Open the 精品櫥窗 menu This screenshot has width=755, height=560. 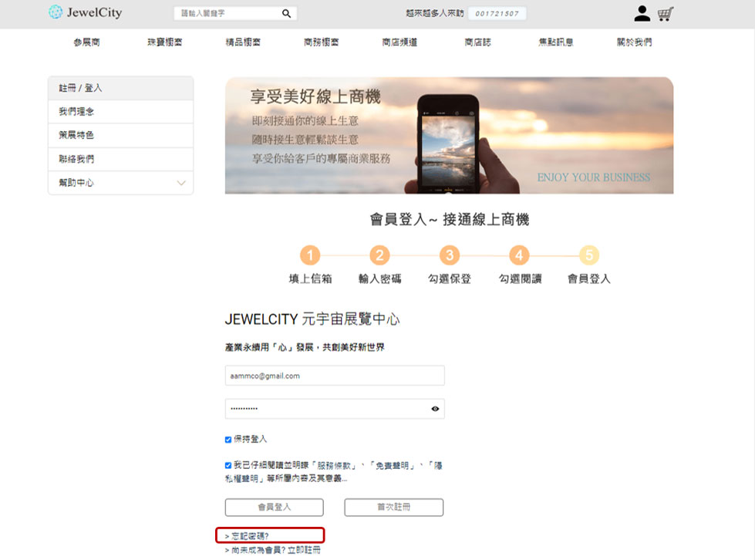[x=243, y=42]
